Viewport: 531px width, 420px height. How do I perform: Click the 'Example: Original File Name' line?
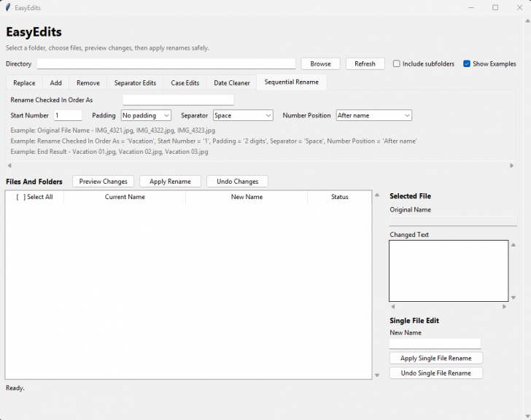113,131
